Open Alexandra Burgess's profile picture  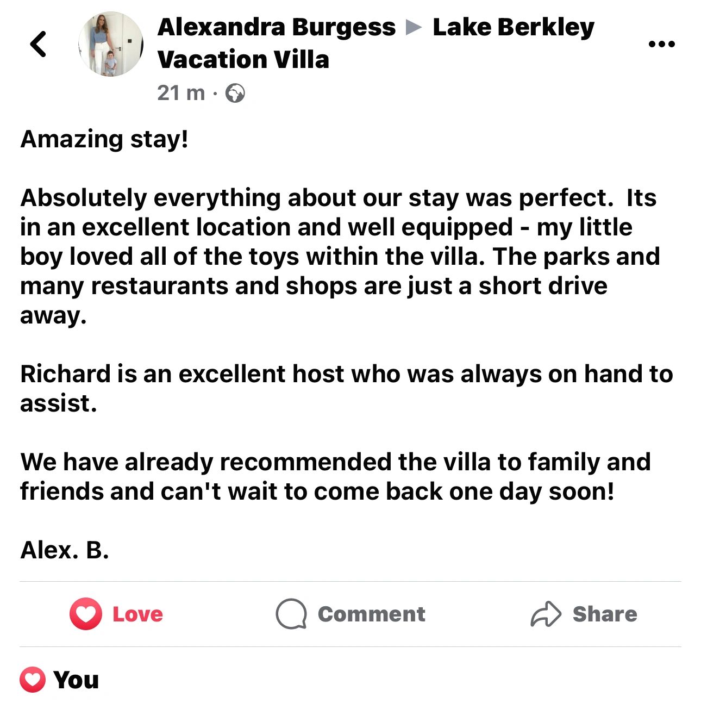click(111, 44)
